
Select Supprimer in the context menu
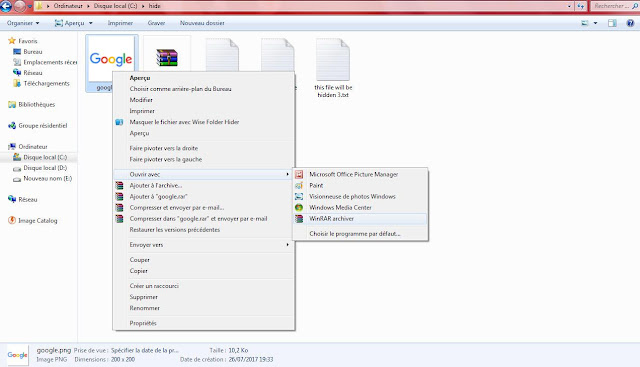pos(144,297)
